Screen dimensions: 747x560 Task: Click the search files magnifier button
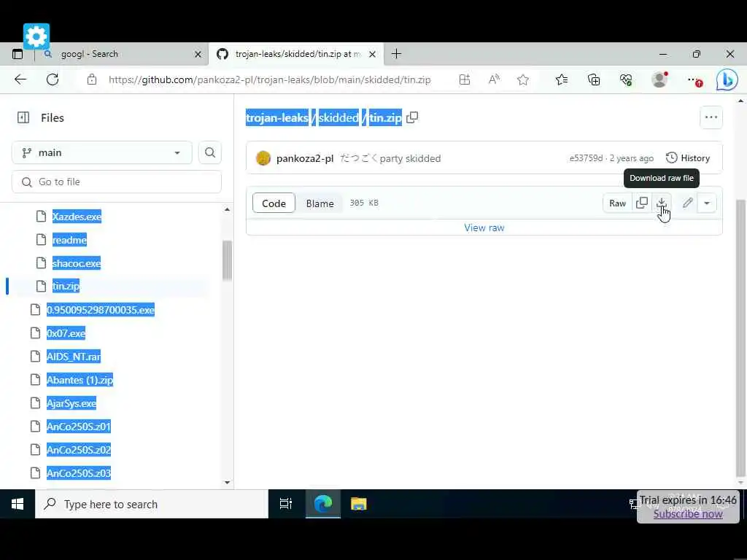209,153
